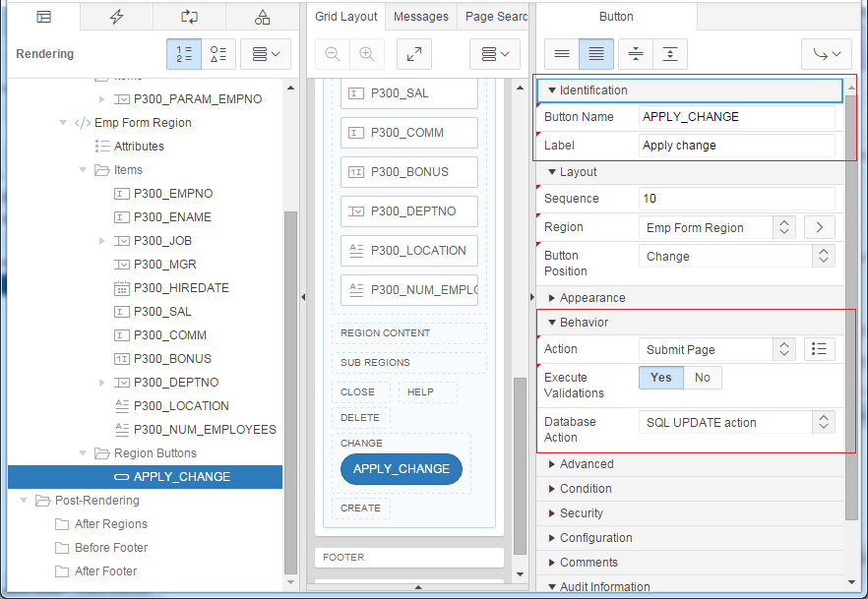This screenshot has width=868, height=599.
Task: Toggle Show Common properties icon
Action: 562,54
